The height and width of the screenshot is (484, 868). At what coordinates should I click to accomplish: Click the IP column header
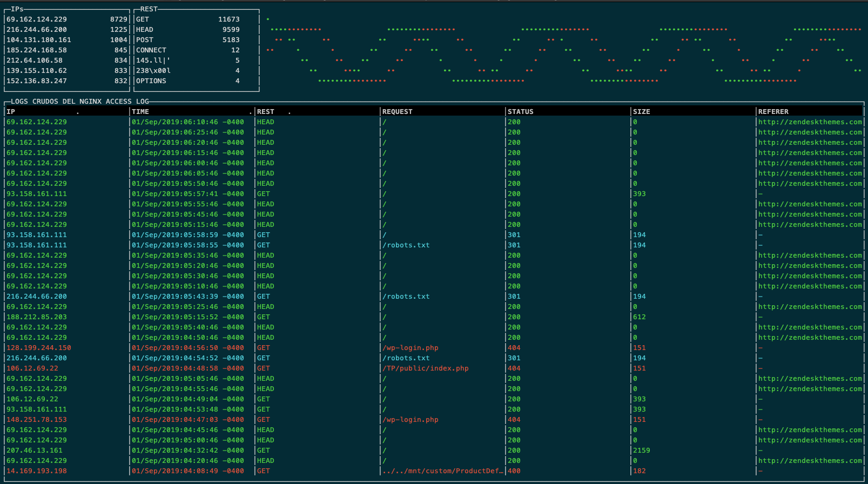click(x=11, y=111)
